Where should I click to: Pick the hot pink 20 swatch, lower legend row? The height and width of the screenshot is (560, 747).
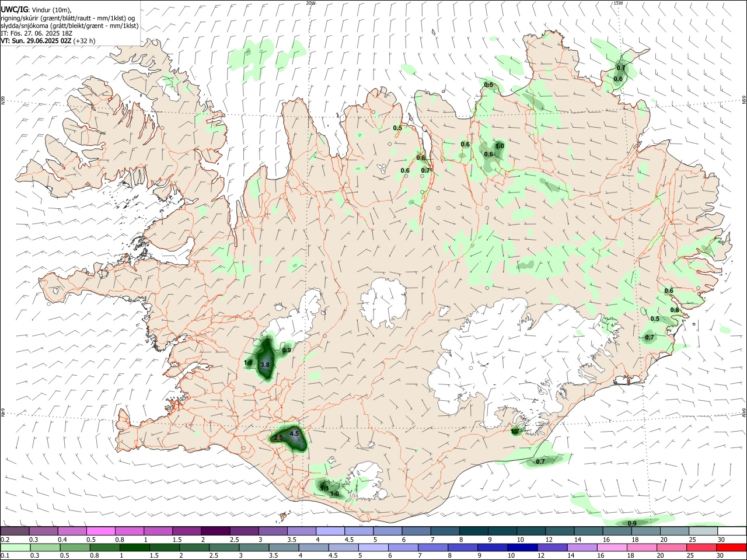click(672, 548)
